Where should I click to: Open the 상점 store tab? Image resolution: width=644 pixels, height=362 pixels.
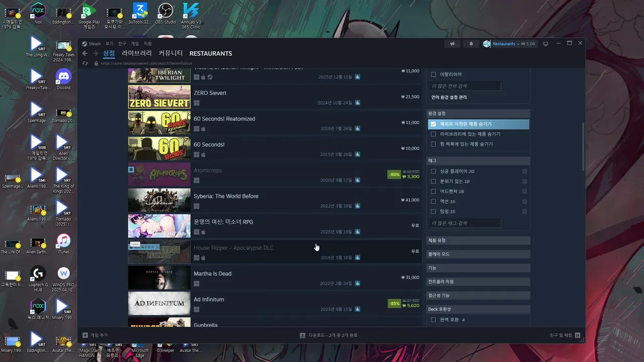click(109, 53)
